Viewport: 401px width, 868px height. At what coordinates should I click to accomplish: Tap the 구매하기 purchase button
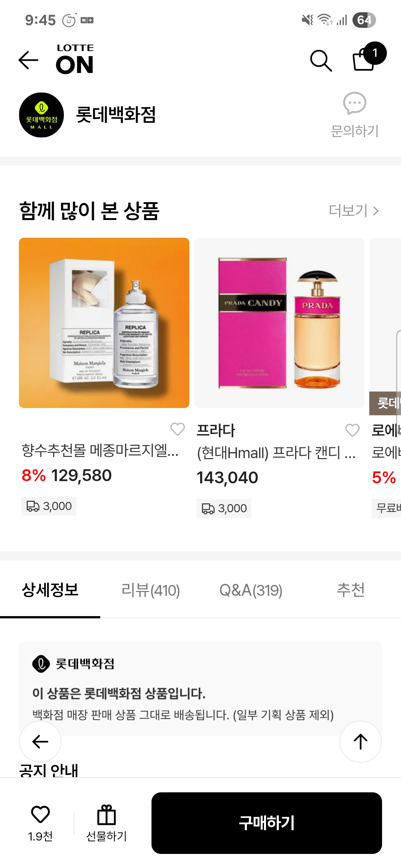pyautogui.click(x=267, y=823)
